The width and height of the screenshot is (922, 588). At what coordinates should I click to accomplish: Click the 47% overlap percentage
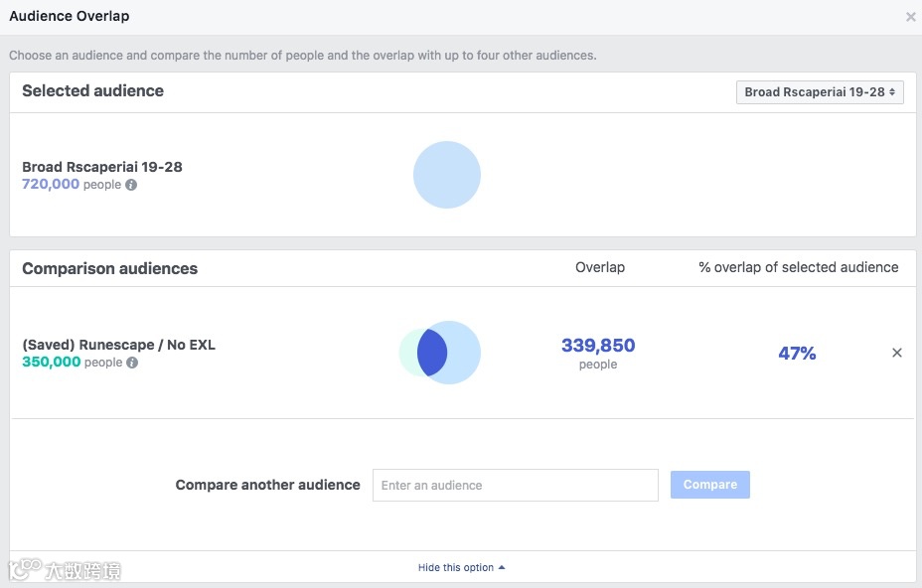click(x=797, y=354)
